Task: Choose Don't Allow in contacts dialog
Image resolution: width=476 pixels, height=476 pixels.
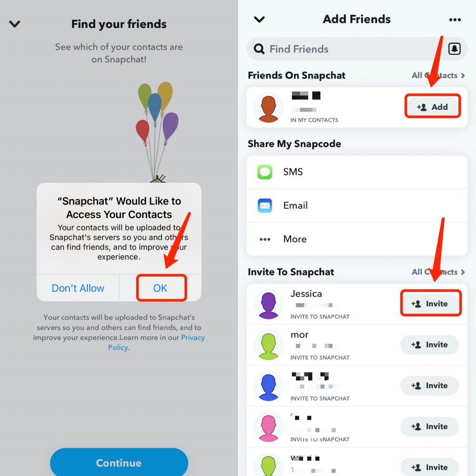Action: click(x=78, y=288)
